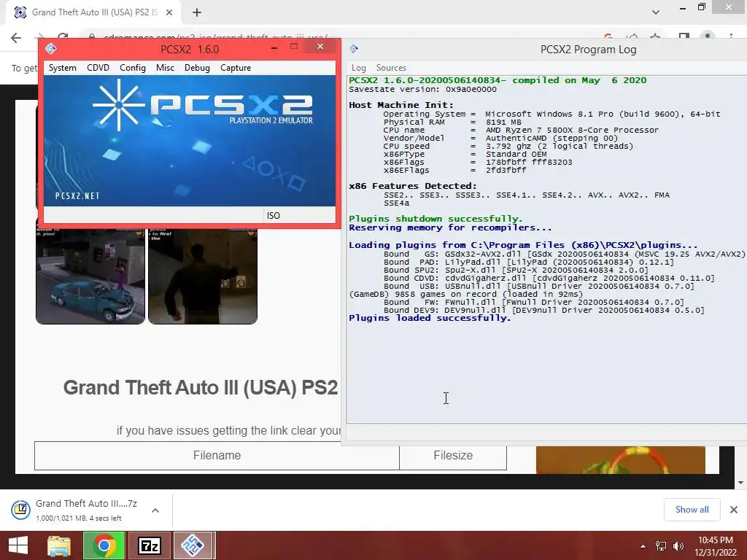
Task: Open the volume tray icon
Action: 678,546
